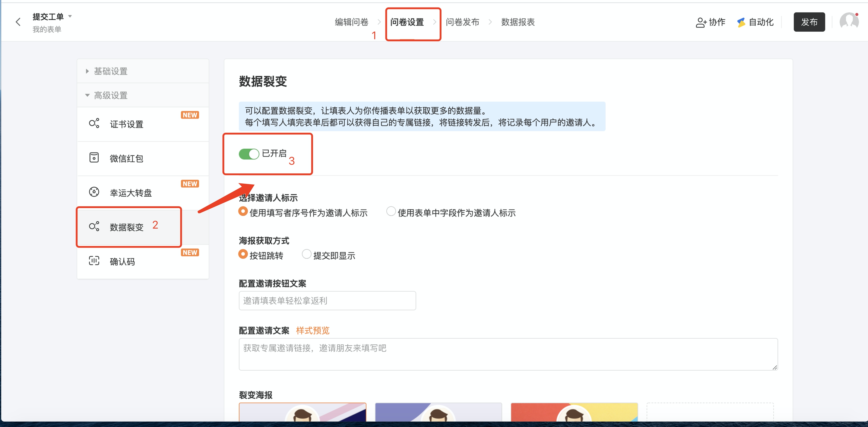Screen dimensions: 868x427
Task: Open 确认码 settings item
Action: pos(143,261)
